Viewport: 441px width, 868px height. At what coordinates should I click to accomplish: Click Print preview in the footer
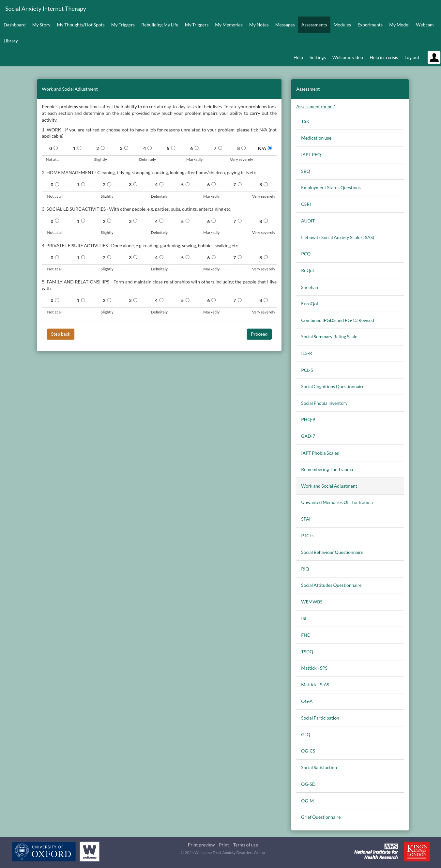click(201, 845)
